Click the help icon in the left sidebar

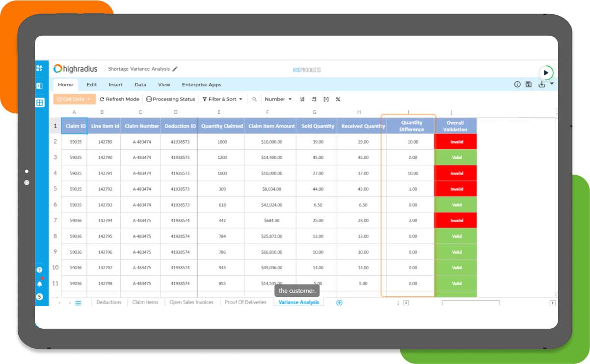pyautogui.click(x=39, y=269)
